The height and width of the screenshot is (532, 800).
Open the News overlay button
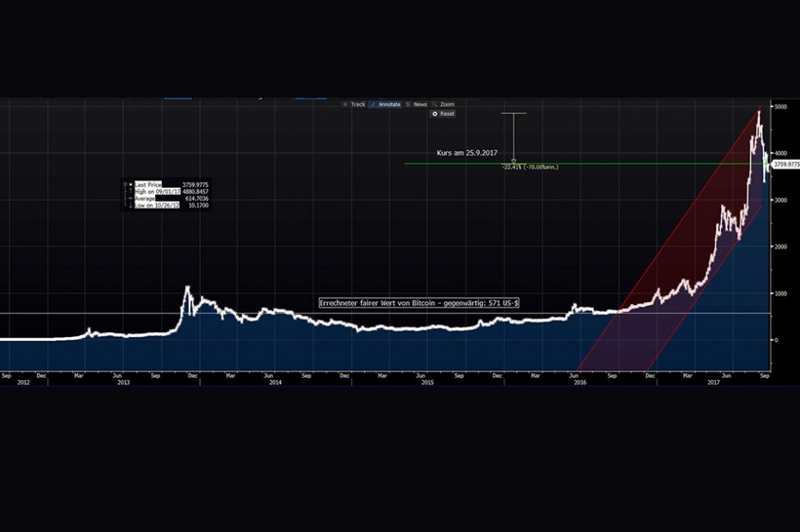pyautogui.click(x=416, y=104)
